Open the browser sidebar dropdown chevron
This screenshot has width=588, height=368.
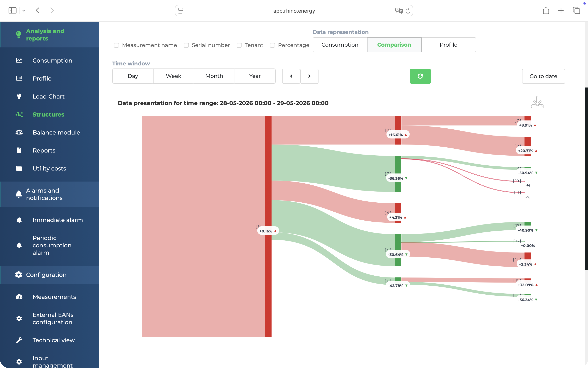click(x=23, y=10)
